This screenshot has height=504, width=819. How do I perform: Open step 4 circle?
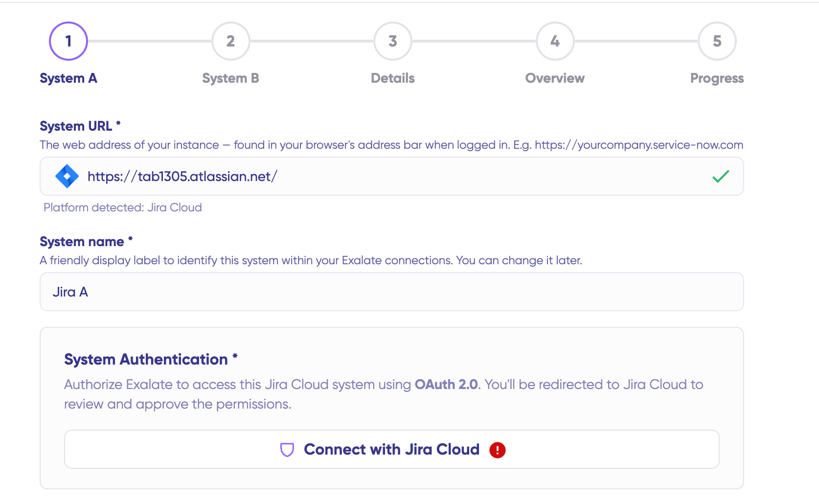point(555,41)
